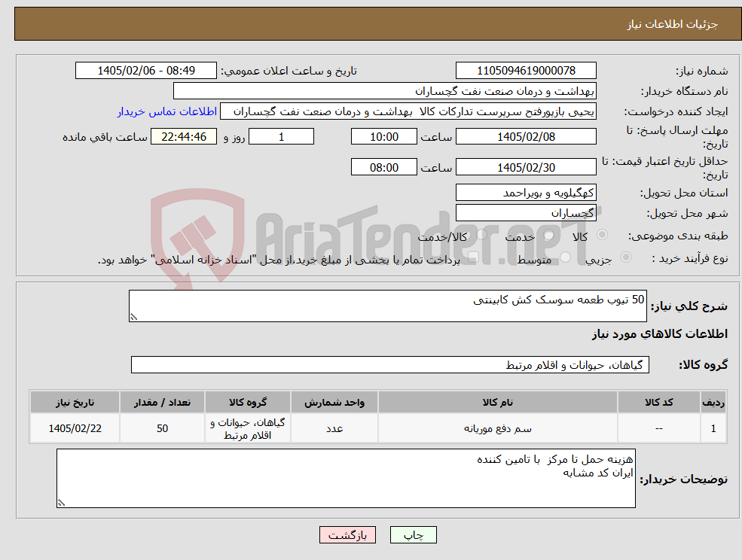
Task: Click the announcement date field 1405/02/06 - 08:49
Action: 145,71
